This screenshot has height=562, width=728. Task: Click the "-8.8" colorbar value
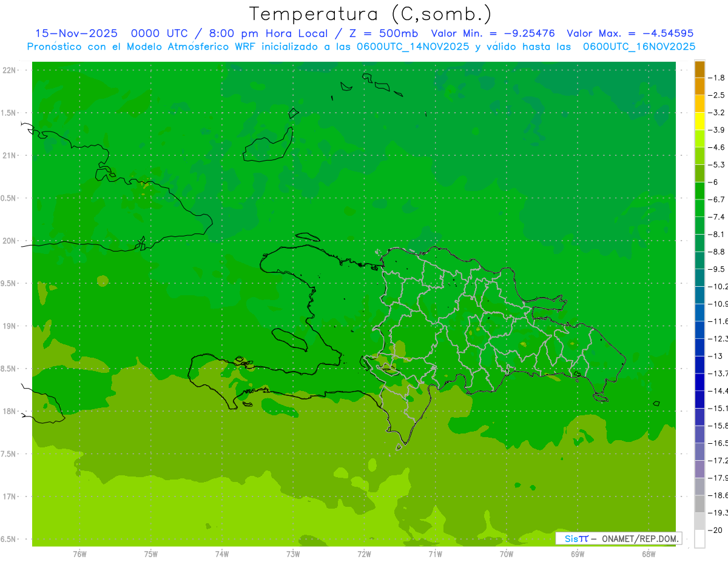point(718,252)
